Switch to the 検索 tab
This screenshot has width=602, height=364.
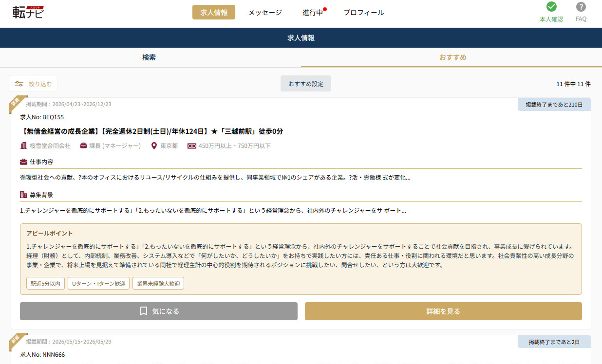149,57
